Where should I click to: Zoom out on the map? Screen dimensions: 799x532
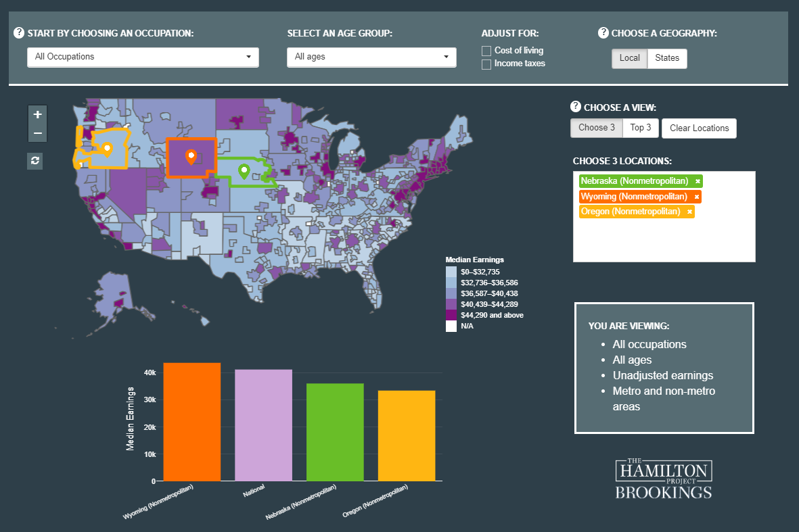[38, 132]
